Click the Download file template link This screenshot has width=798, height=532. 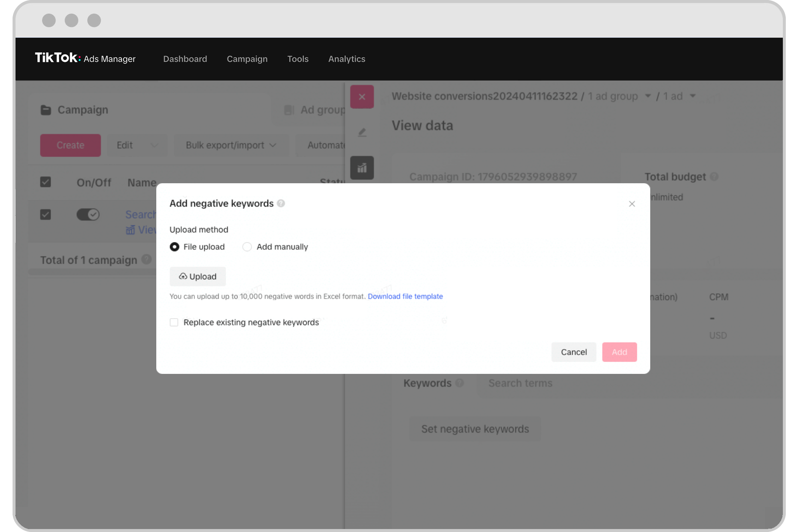coord(405,296)
